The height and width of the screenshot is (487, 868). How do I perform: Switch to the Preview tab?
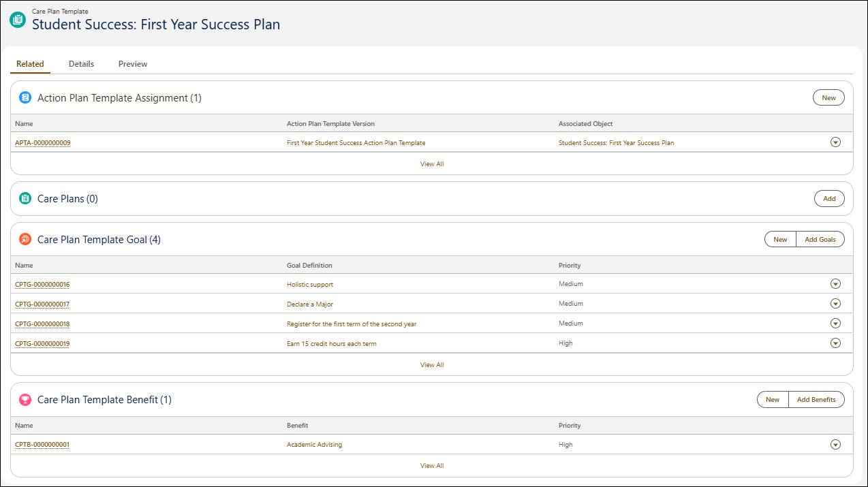pos(132,63)
